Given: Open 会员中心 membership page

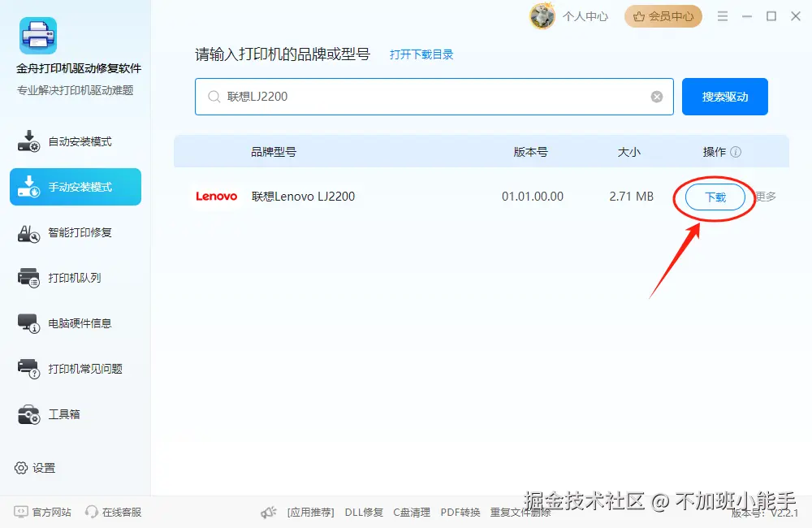Looking at the screenshot, I should point(663,16).
